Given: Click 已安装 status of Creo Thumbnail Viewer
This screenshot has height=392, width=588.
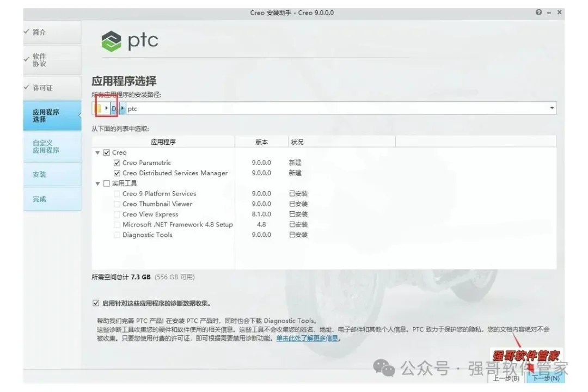Looking at the screenshot, I should 298,204.
